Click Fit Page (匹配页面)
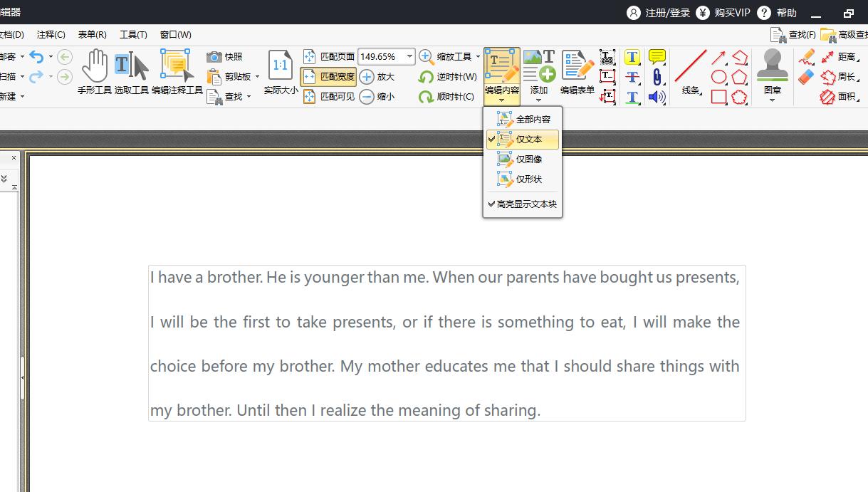Image resolution: width=868 pixels, height=492 pixels. (329, 57)
